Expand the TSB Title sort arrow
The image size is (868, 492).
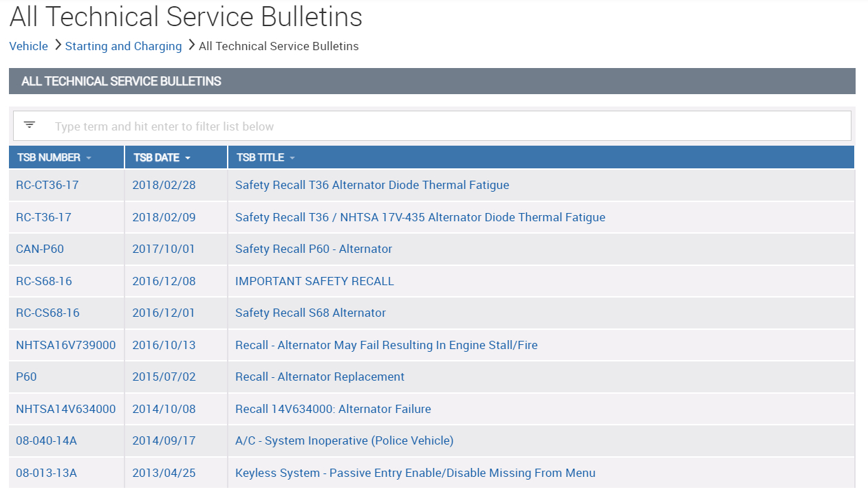pos(292,158)
